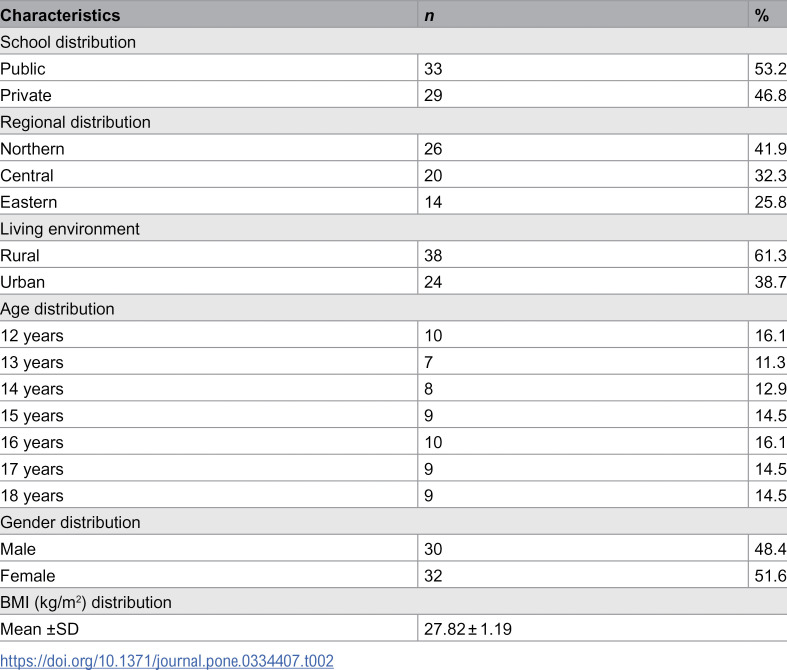Click the Mean ±SD value 27.82±1.19

coord(468,629)
